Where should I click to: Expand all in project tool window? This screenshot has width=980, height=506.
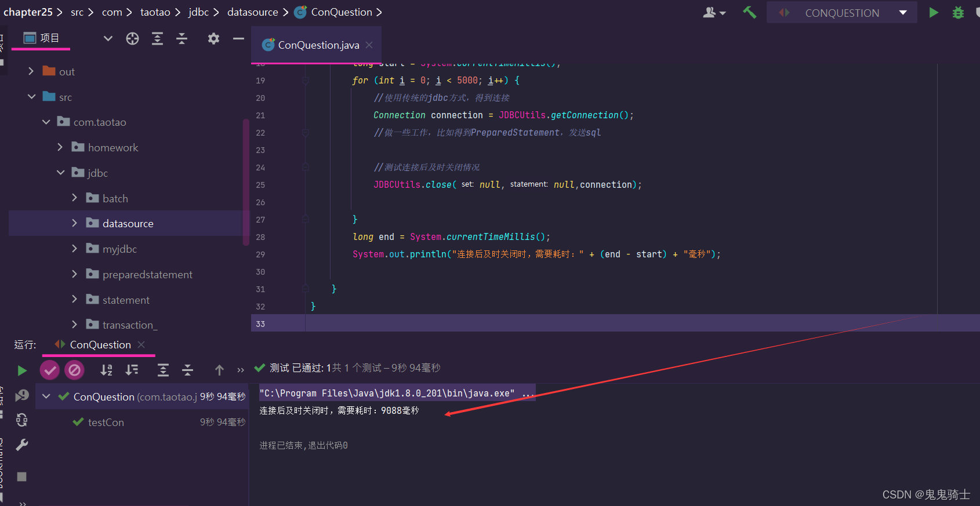(x=157, y=38)
